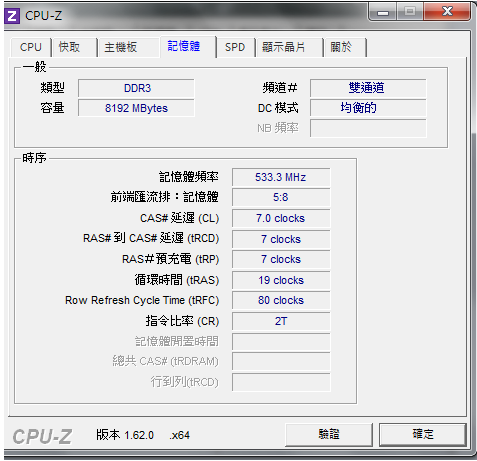Click the empty 記憶體閒置時間 field
This screenshot has height=461, width=477.
281,342
